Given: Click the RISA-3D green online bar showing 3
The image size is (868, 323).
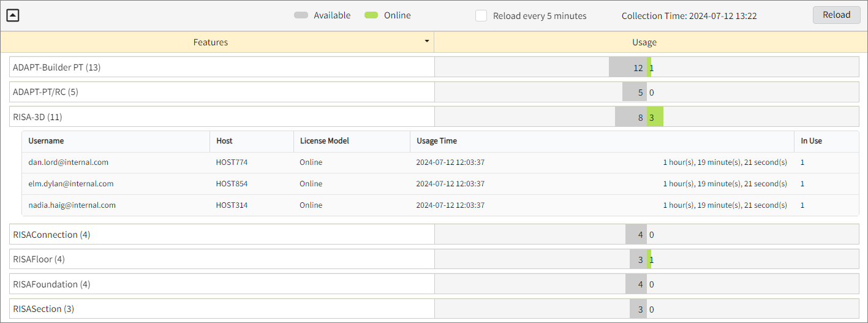Looking at the screenshot, I should coord(655,116).
